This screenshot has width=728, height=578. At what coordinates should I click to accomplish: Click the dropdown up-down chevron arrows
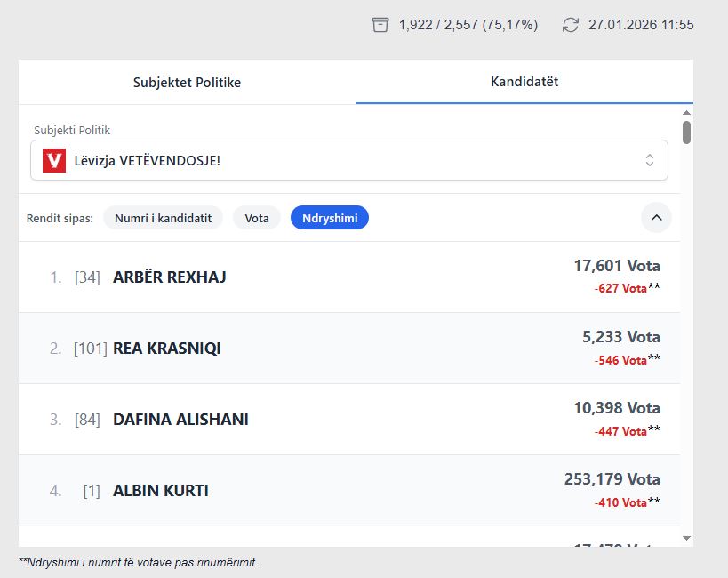pos(650,160)
